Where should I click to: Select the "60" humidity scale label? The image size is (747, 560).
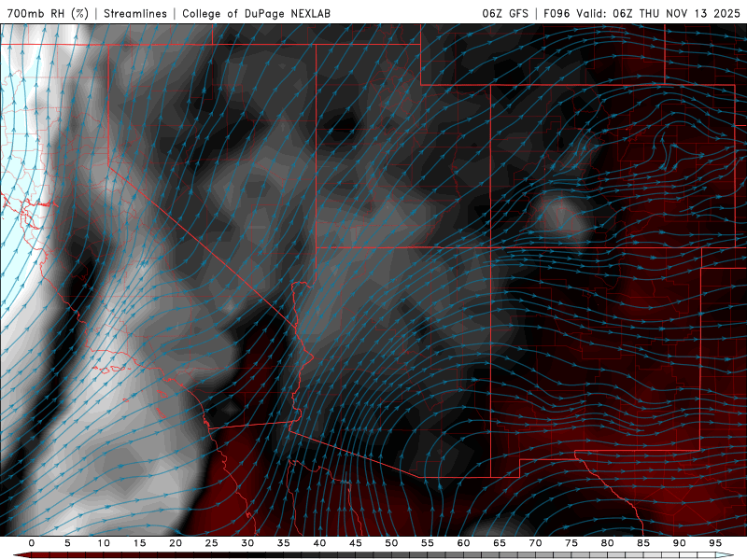[x=463, y=543]
